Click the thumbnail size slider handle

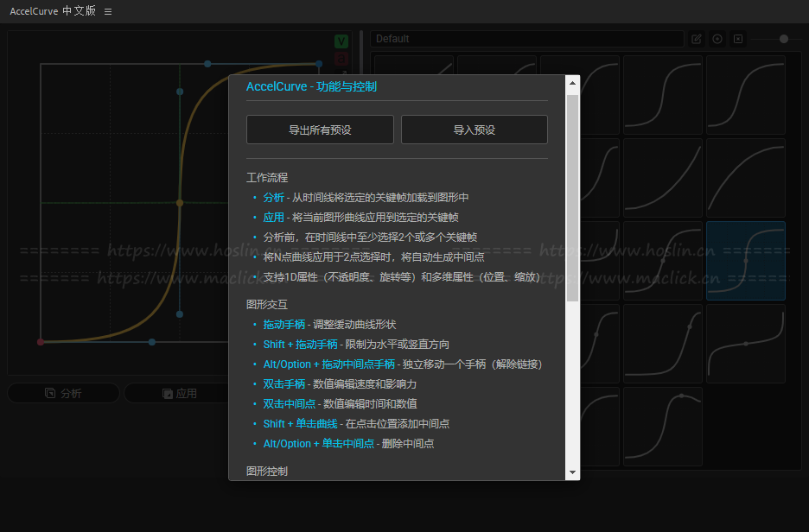(x=784, y=39)
